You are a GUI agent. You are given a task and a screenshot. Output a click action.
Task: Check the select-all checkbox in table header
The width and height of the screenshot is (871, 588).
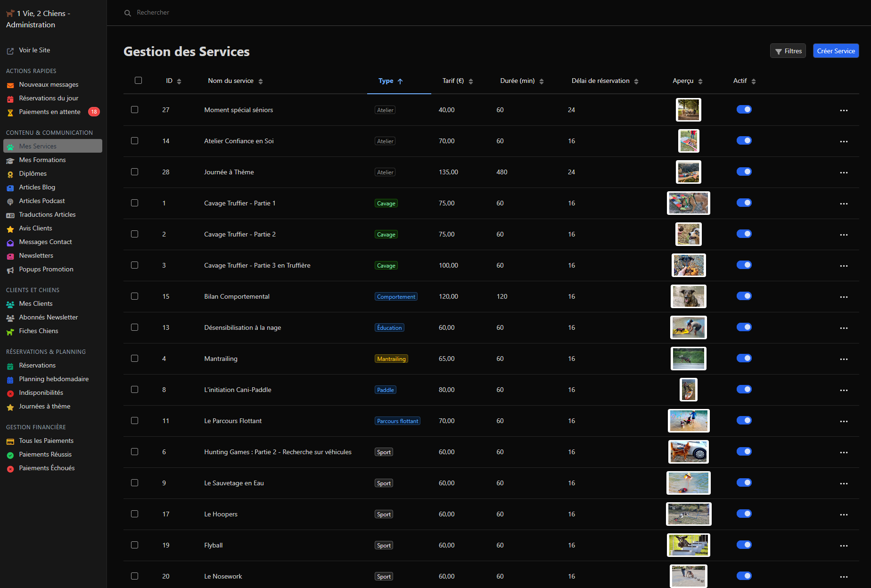coord(138,81)
